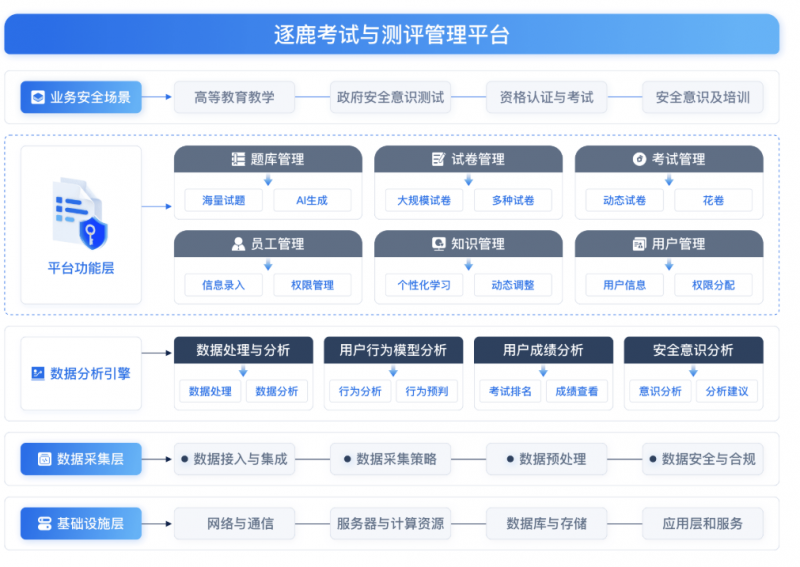Viewport: 800px width, 567px height.
Task: Click the 数据分析引擎 label text
Action: (90, 373)
